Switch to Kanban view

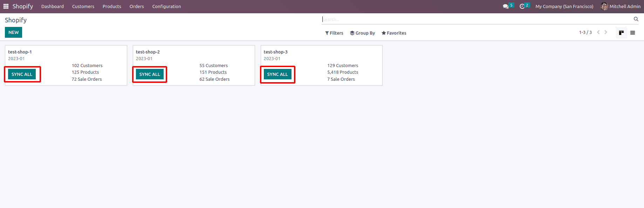(x=621, y=33)
